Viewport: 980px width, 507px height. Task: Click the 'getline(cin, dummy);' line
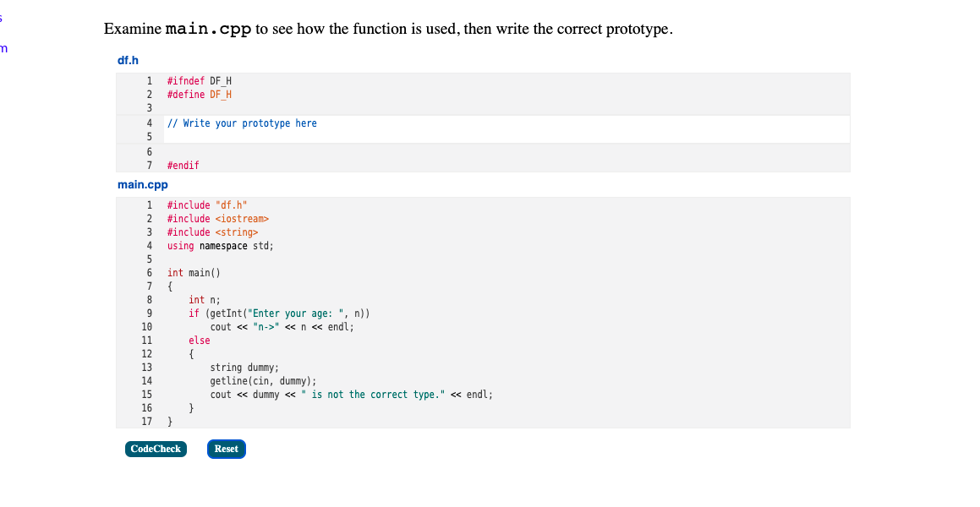pyautogui.click(x=263, y=381)
